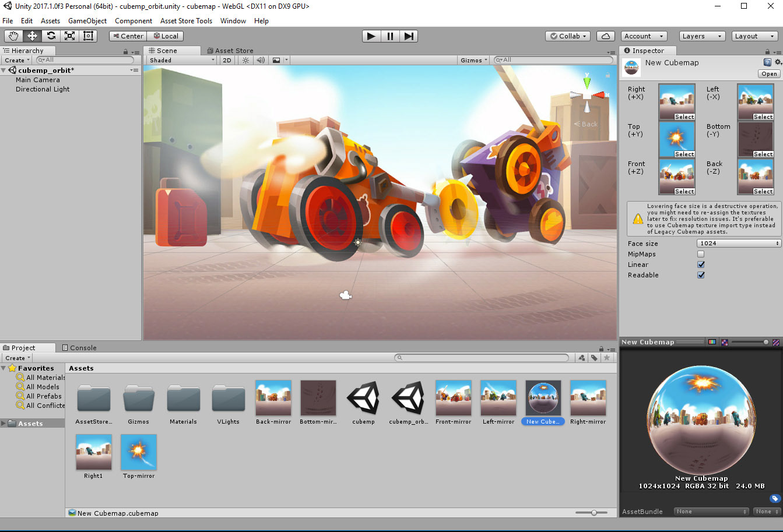Start Play mode
This screenshot has width=783, height=532.
(371, 36)
